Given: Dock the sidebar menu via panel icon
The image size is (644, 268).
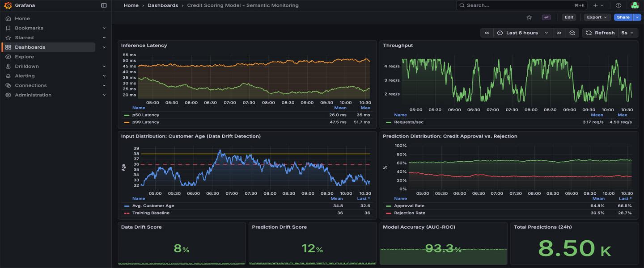Looking at the screenshot, I should coord(104,5).
